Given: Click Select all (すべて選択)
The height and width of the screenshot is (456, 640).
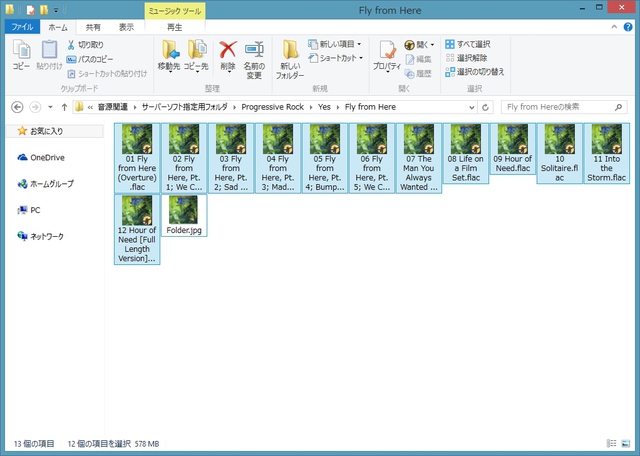Looking at the screenshot, I should (468, 44).
